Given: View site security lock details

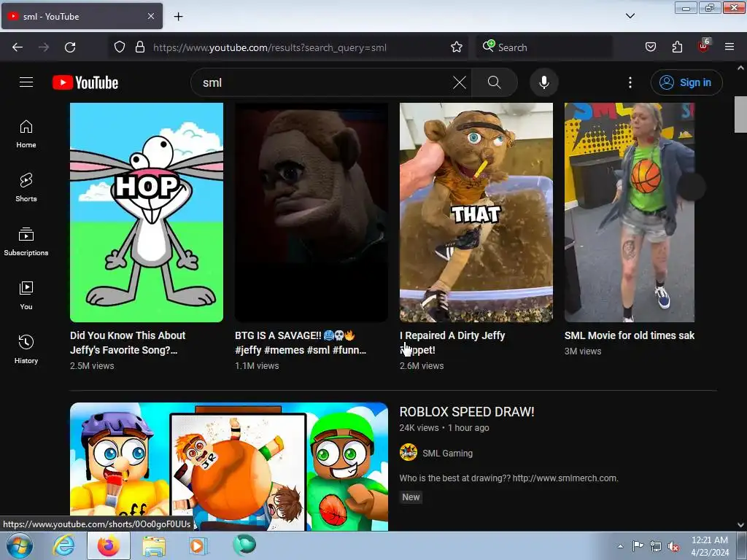Looking at the screenshot, I should 139,47.
